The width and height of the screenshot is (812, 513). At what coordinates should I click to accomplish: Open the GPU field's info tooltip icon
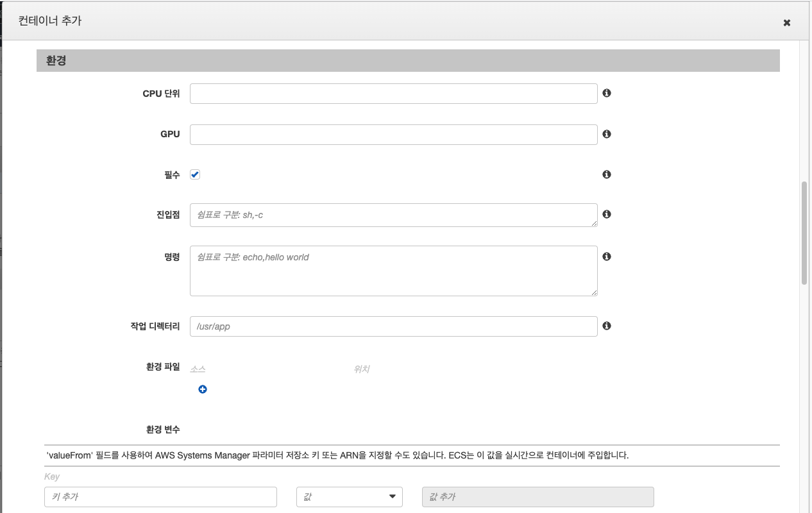click(x=606, y=134)
